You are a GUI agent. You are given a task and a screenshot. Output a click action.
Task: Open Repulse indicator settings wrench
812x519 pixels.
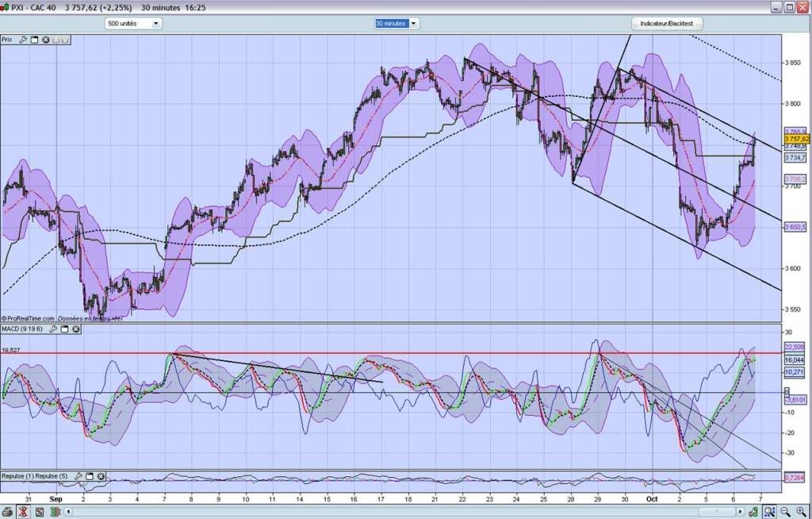pos(77,476)
